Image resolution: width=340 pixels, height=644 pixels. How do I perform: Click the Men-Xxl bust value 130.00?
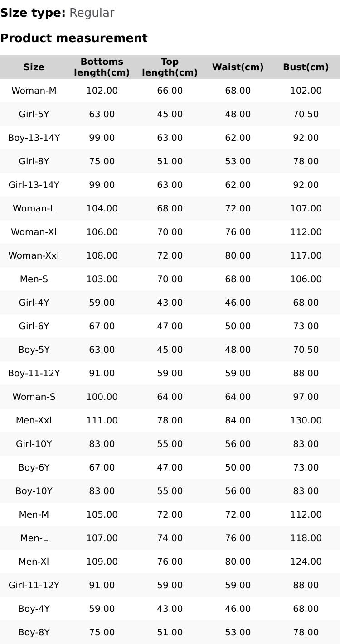pyautogui.click(x=306, y=420)
